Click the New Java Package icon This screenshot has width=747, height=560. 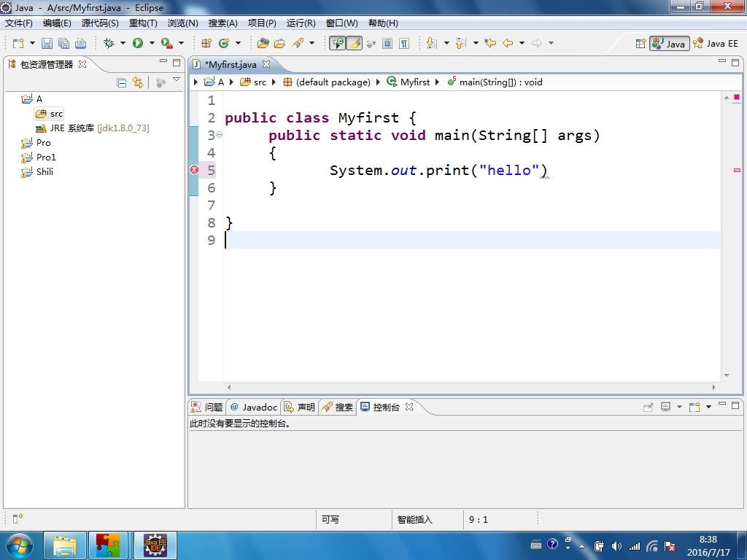click(x=206, y=43)
